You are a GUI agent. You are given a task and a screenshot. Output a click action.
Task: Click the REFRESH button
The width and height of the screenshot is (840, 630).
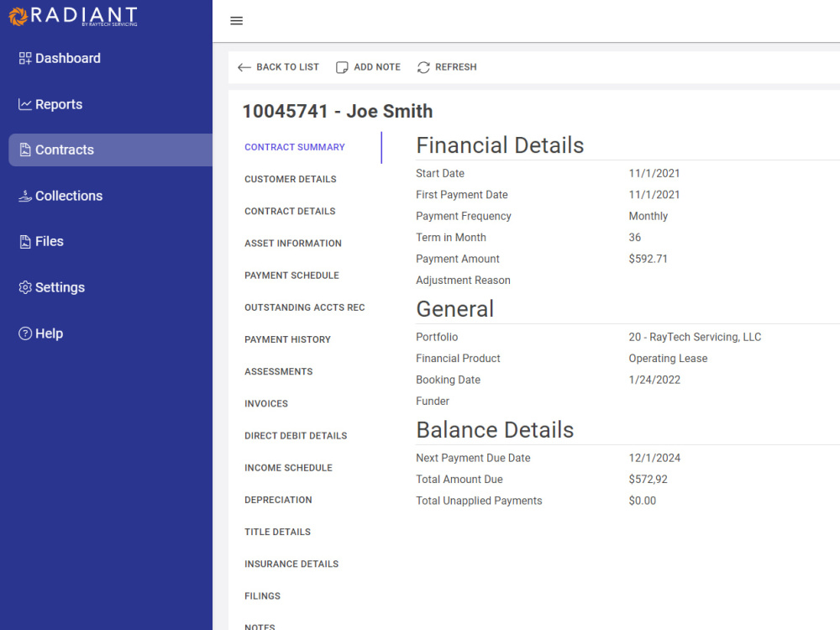(x=447, y=67)
